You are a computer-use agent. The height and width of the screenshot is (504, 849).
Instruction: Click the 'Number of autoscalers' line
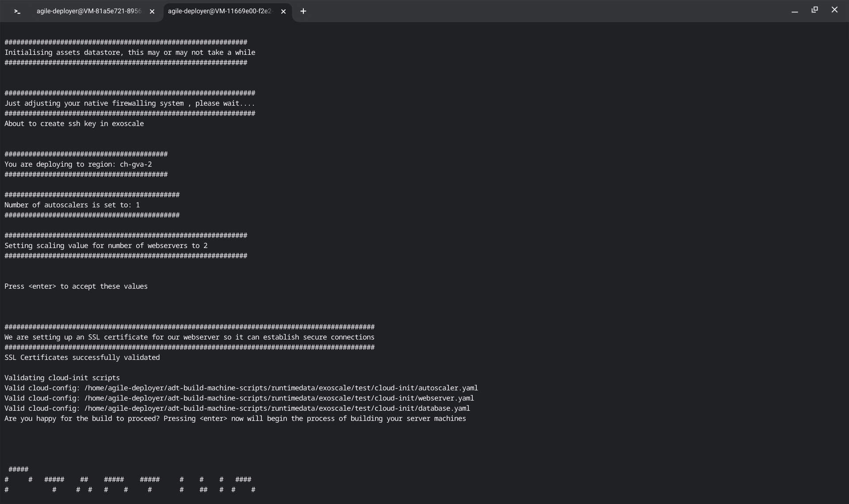click(x=72, y=205)
